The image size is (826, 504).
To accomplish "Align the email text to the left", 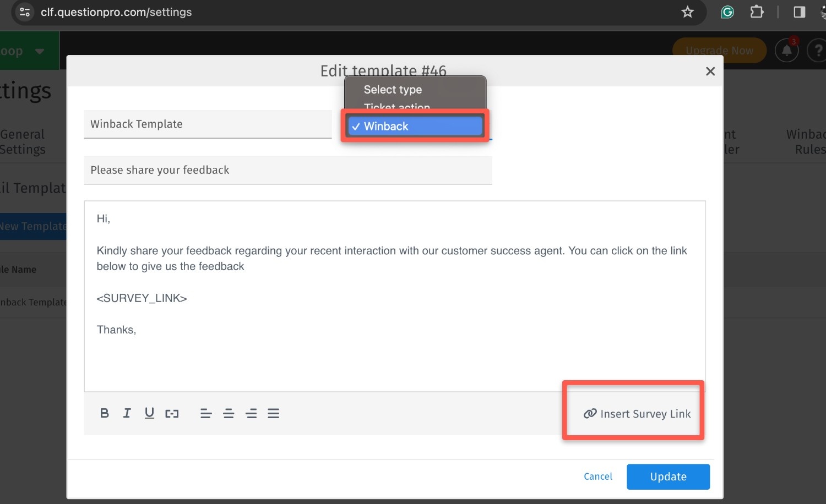I will pos(206,413).
